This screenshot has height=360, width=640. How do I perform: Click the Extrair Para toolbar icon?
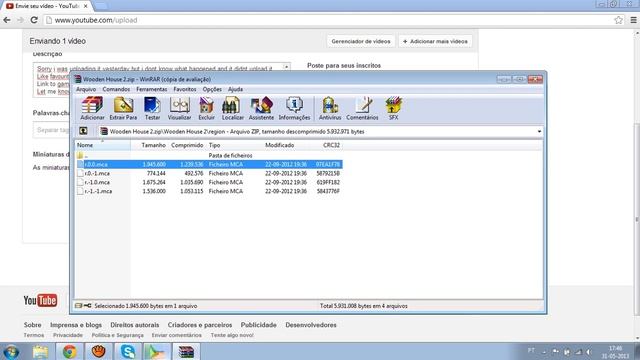[123, 108]
